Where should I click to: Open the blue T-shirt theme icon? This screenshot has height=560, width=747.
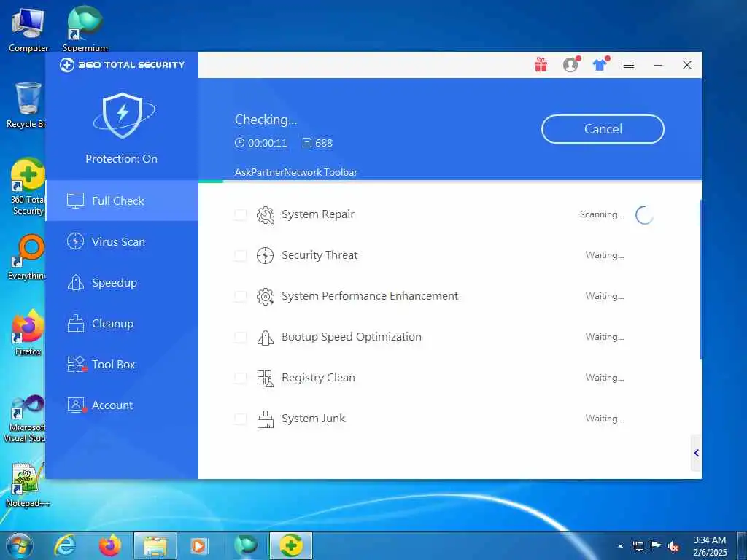[600, 64]
